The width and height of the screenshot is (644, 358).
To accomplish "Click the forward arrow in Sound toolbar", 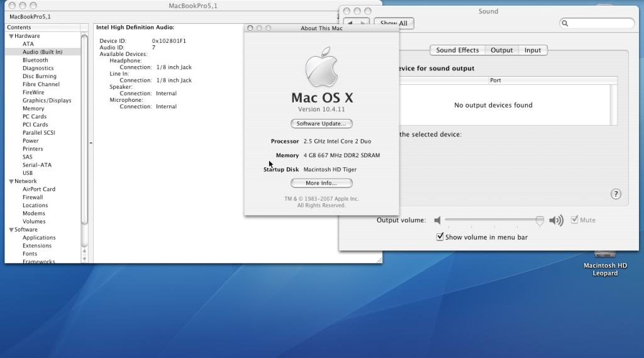I will point(363,23).
